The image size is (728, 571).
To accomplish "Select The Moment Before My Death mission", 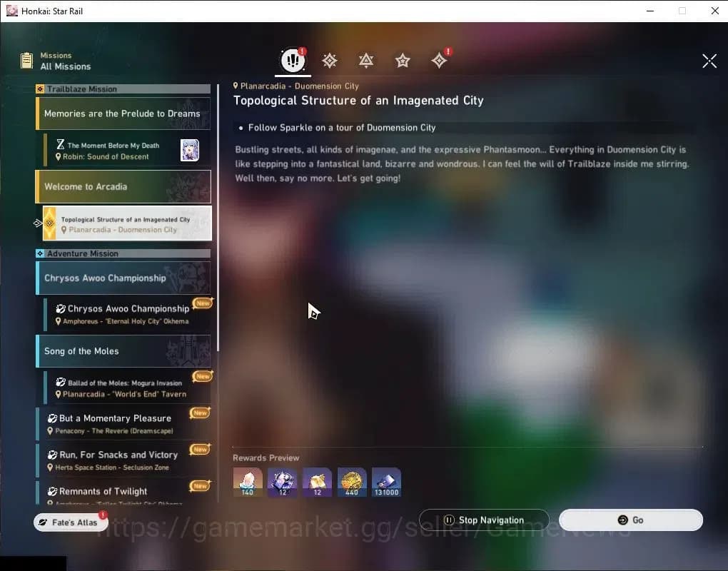I will pyautogui.click(x=127, y=151).
